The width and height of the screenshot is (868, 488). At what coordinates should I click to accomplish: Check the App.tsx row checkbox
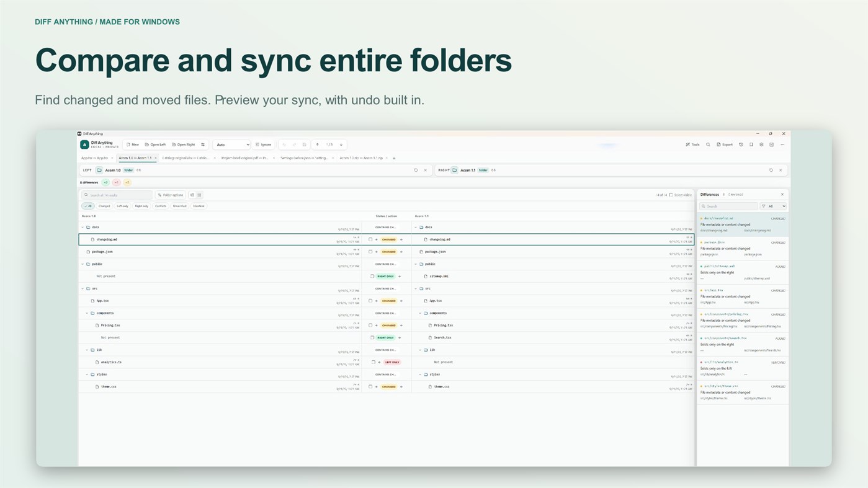[370, 301]
